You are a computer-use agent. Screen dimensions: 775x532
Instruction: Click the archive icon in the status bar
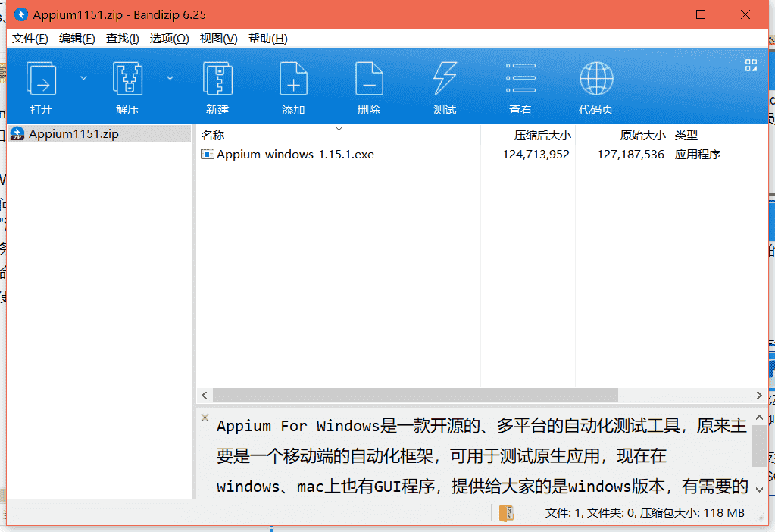pos(506,513)
